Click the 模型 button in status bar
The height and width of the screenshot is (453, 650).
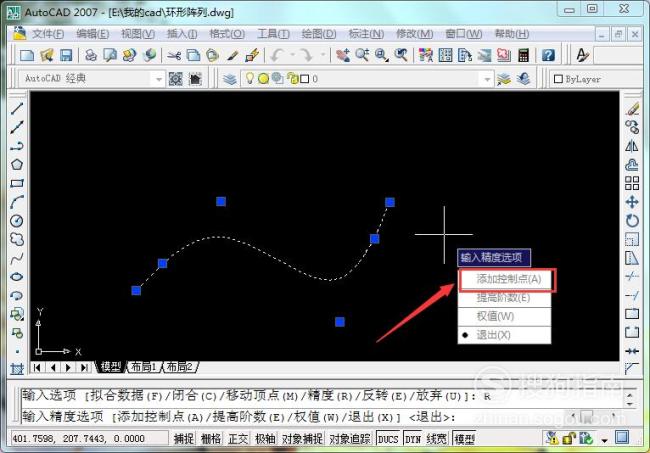pos(464,438)
